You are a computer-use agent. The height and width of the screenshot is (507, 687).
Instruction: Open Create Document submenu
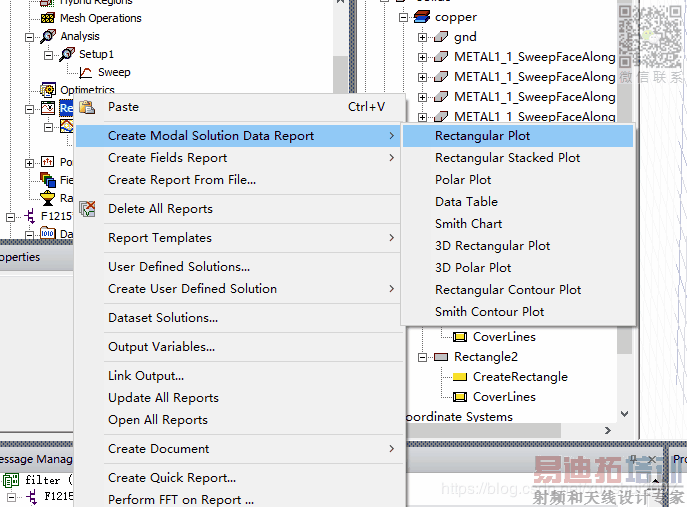click(238, 449)
